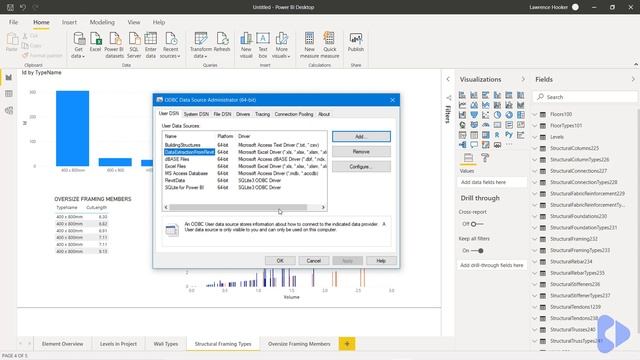Refresh the data
640x360 pixels.
[x=222, y=42]
